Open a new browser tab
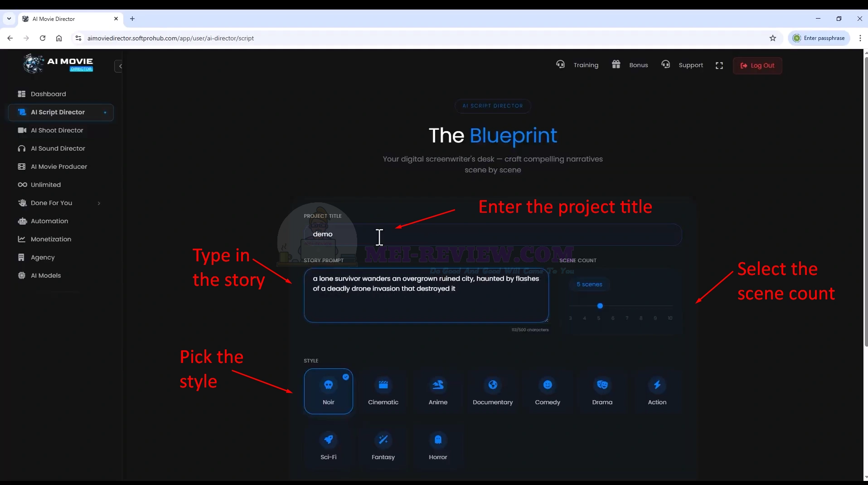 pyautogui.click(x=132, y=19)
